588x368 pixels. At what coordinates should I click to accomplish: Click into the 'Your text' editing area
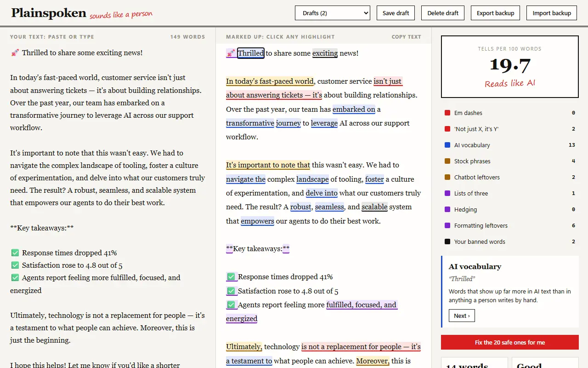coord(108,206)
